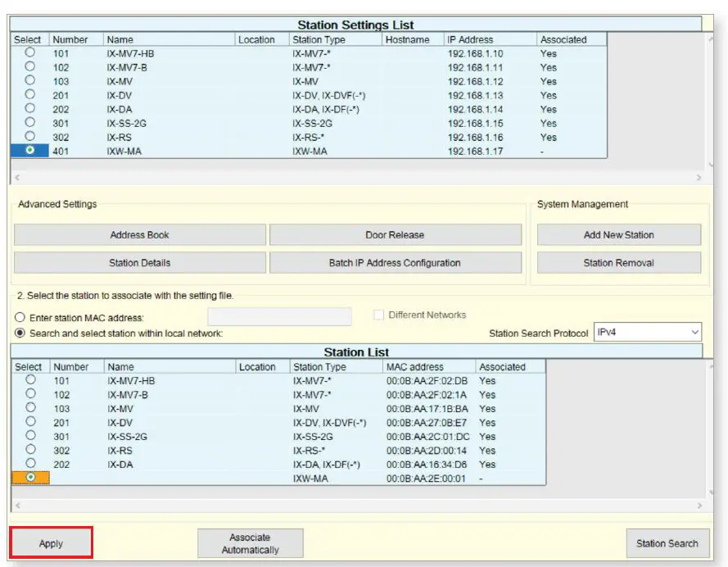
Task: Select IX-DA station 202 in settings list
Action: click(30, 109)
